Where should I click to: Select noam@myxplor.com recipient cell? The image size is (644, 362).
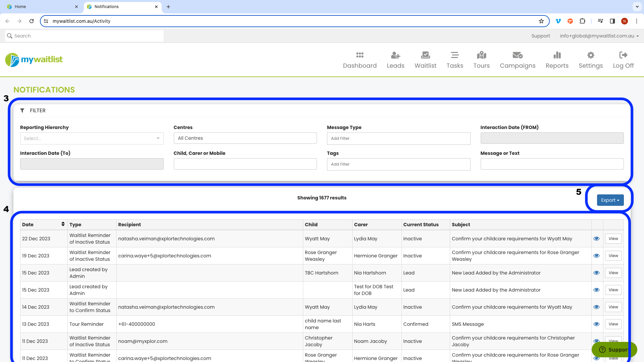(x=210, y=341)
